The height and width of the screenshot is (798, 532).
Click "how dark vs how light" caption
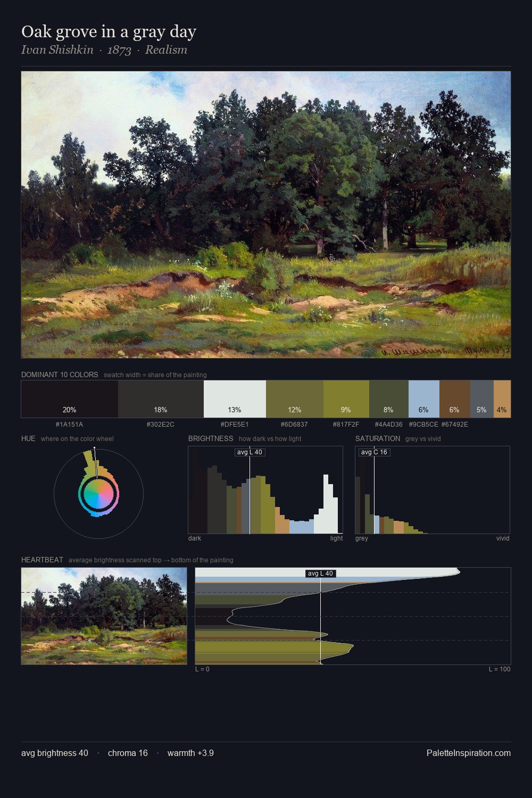tap(270, 439)
